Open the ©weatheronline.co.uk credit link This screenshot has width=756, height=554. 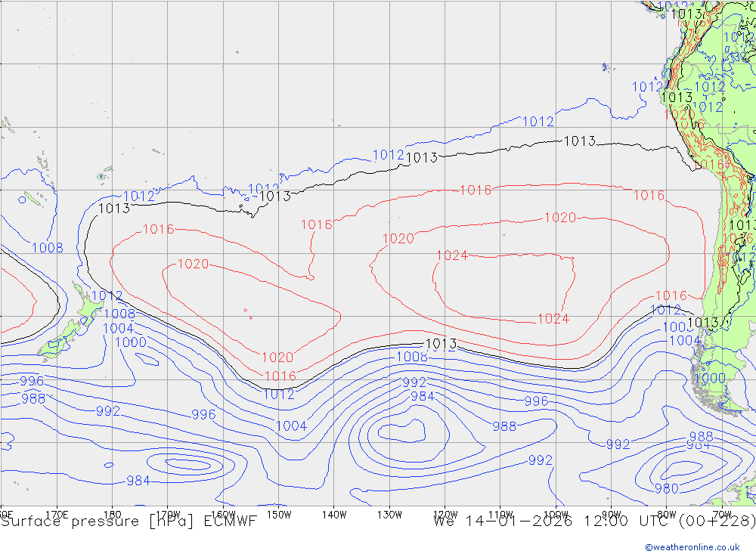692,547
